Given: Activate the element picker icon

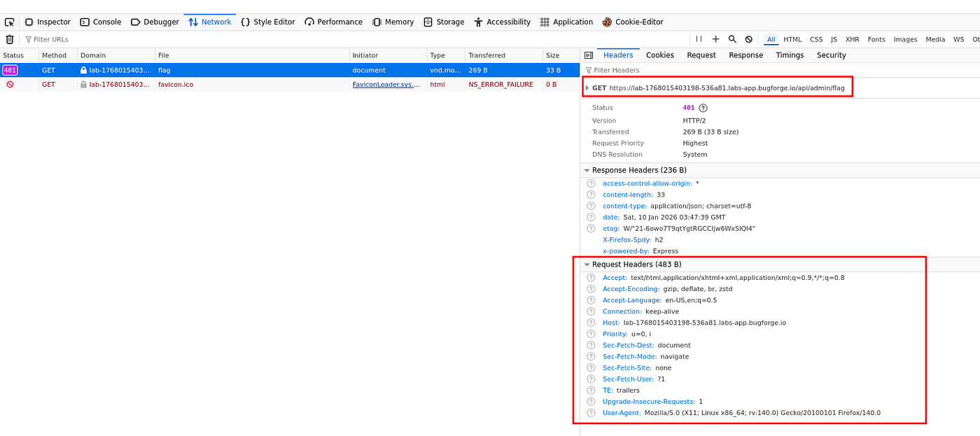Looking at the screenshot, I should [10, 22].
